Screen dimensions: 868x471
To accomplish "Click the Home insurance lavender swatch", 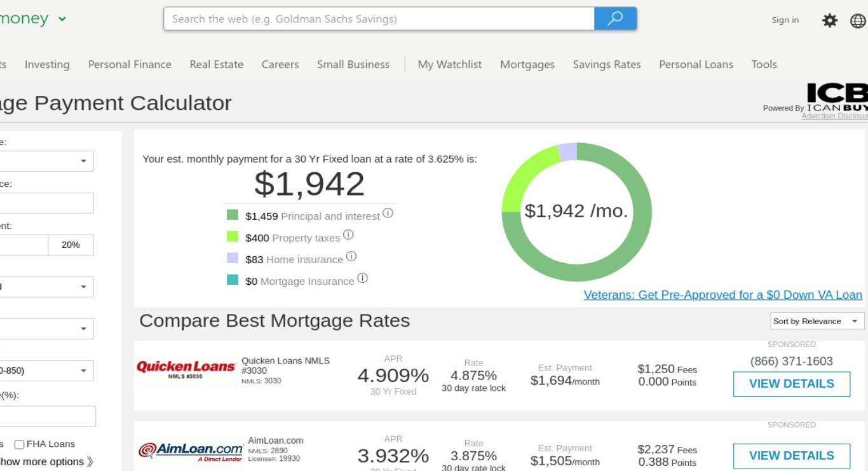I will (233, 258).
